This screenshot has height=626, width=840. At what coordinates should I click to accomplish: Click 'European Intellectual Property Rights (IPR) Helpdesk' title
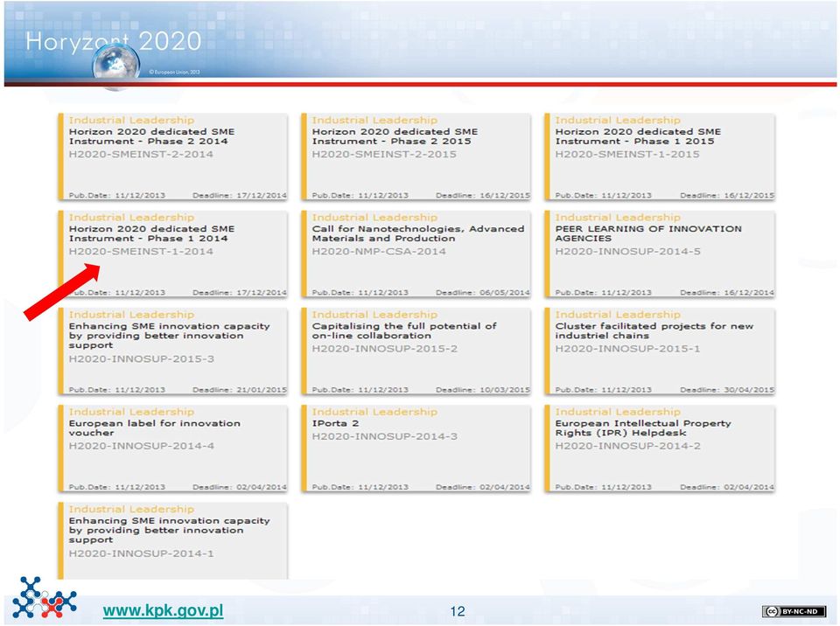[x=643, y=428]
